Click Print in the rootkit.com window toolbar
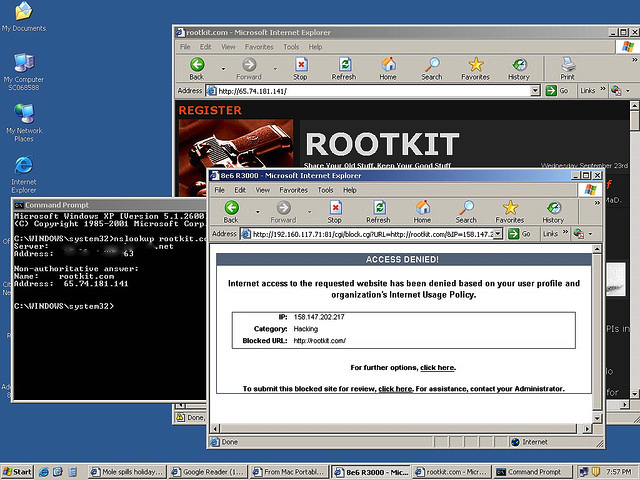This screenshot has width=640, height=480. point(567,69)
